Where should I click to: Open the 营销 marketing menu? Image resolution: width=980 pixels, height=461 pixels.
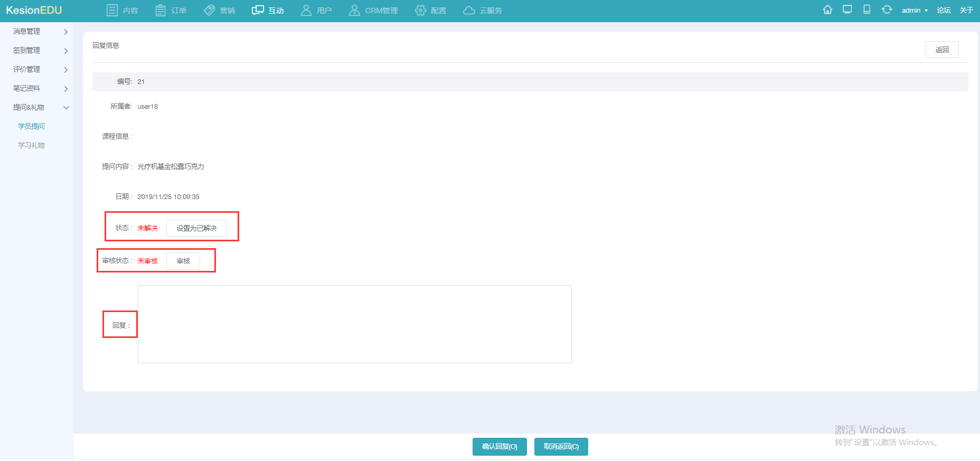click(x=219, y=11)
